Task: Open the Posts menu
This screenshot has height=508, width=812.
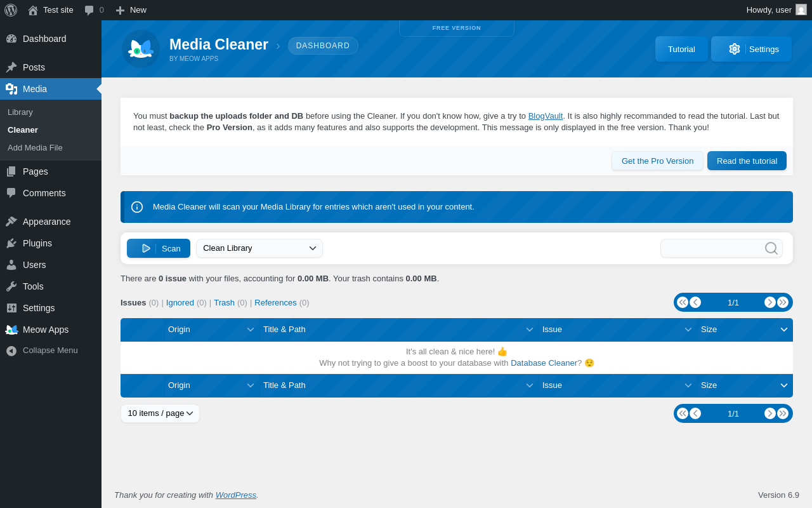Action: 51,67
